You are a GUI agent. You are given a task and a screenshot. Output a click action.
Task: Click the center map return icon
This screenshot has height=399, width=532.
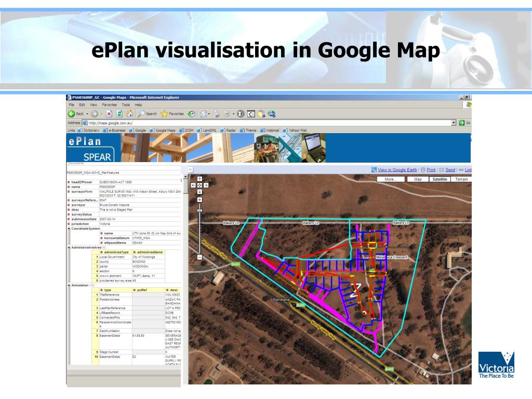(199, 185)
